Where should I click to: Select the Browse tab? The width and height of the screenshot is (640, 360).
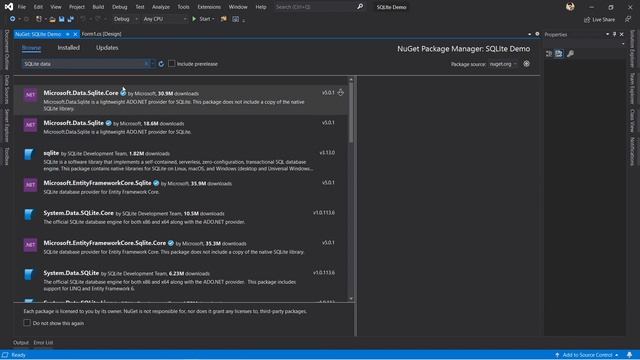pyautogui.click(x=31, y=48)
